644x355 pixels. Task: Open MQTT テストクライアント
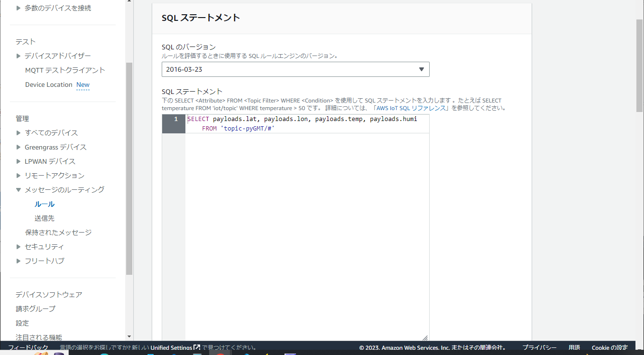(x=65, y=70)
